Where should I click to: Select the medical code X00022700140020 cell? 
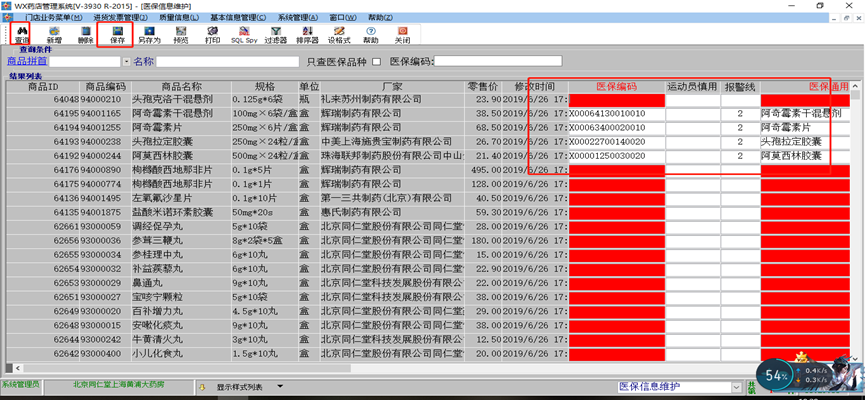pos(617,142)
